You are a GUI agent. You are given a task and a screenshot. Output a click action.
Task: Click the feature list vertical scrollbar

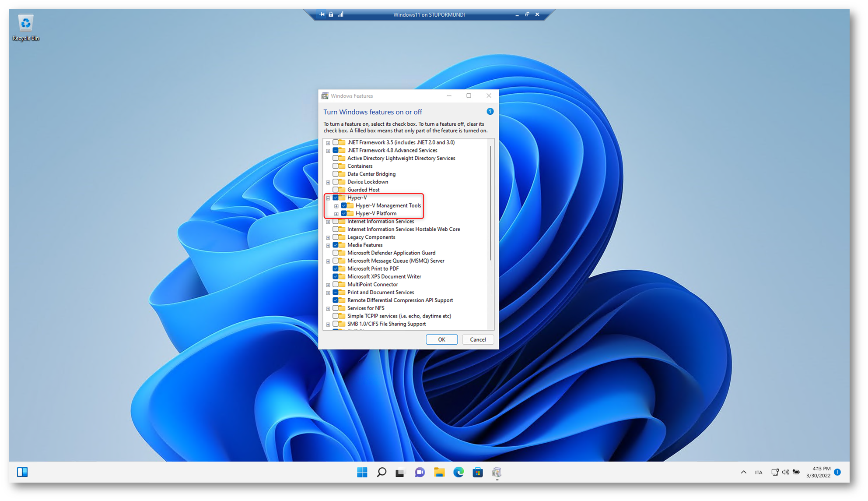click(x=490, y=201)
